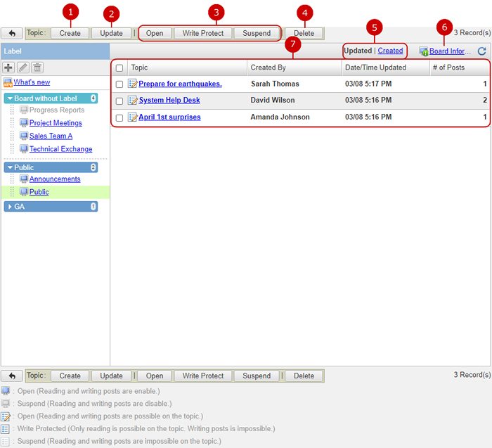The width and height of the screenshot is (492, 448).
Task: Click the bottom Write Protect button
Action: click(x=203, y=376)
